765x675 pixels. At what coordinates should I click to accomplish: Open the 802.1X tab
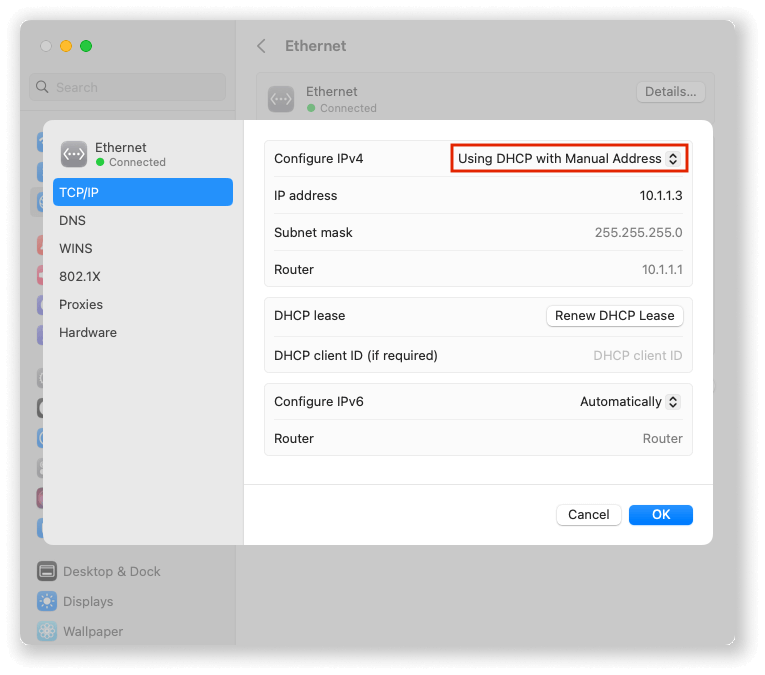142,277
